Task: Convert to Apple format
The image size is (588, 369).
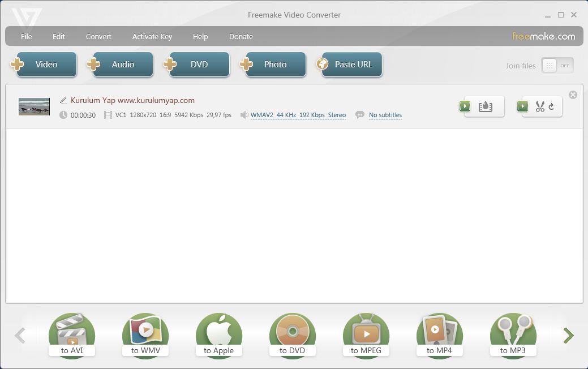Action: click(218, 336)
